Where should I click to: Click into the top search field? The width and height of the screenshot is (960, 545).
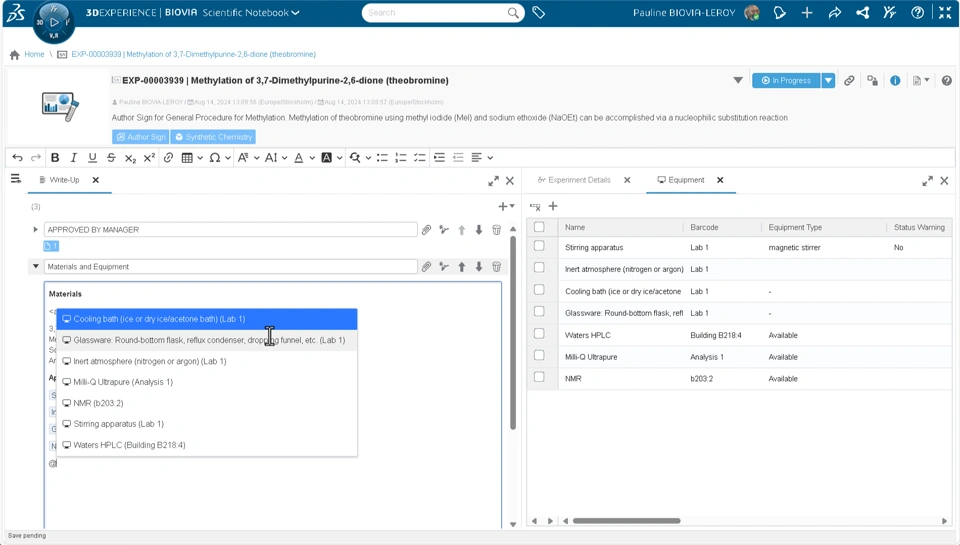click(x=437, y=12)
